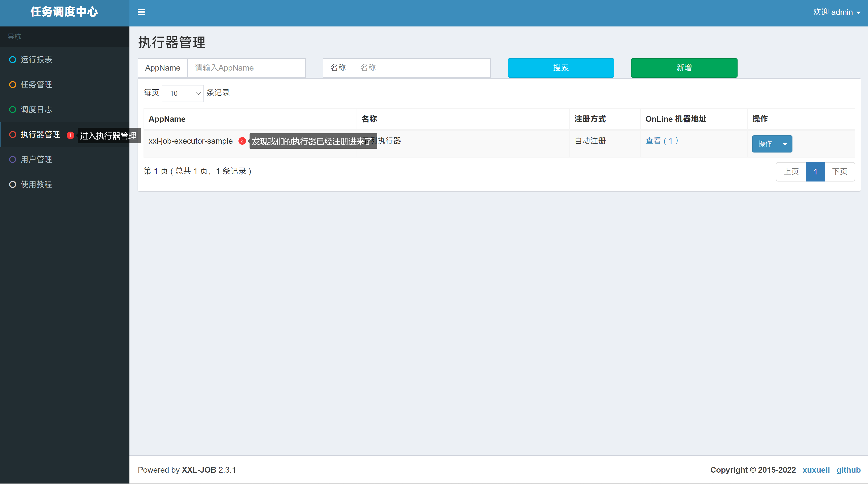
Task: Click the green circle icon beside 调度日志
Action: [13, 110]
